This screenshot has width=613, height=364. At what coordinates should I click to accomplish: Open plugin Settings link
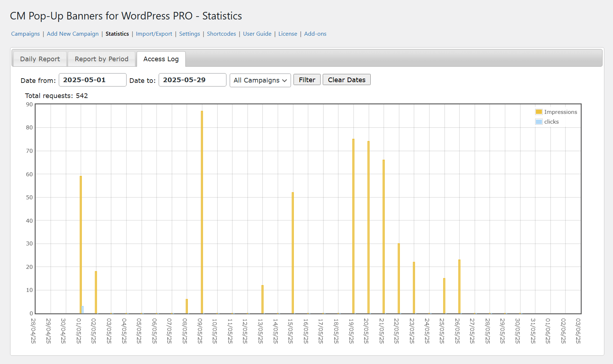click(189, 34)
